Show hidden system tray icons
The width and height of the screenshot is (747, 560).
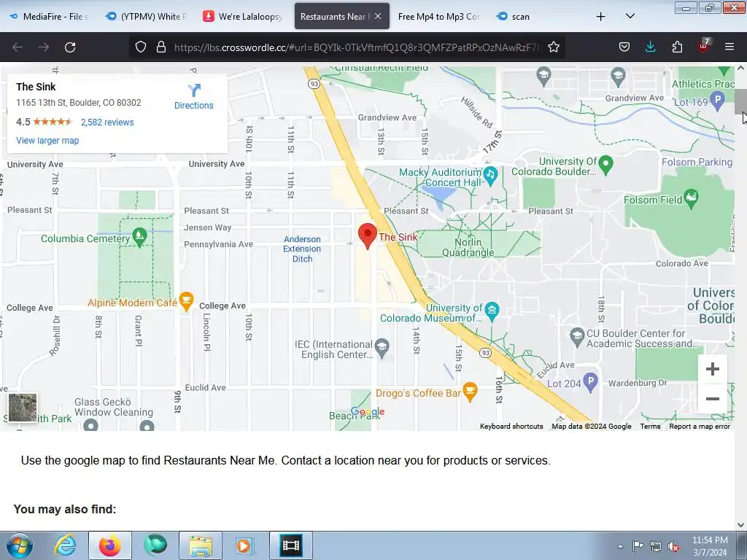pos(620,546)
